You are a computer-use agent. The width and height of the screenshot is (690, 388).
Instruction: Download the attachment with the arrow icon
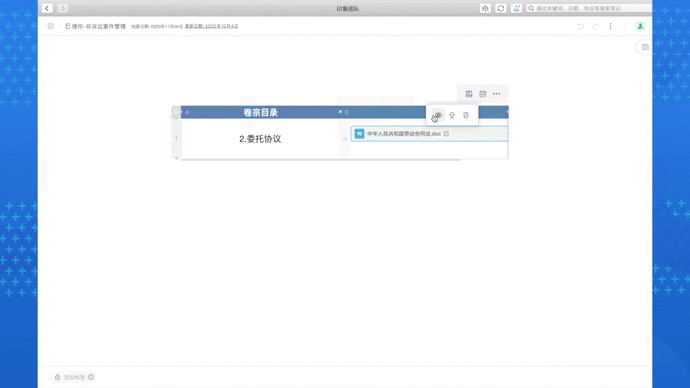click(x=452, y=115)
